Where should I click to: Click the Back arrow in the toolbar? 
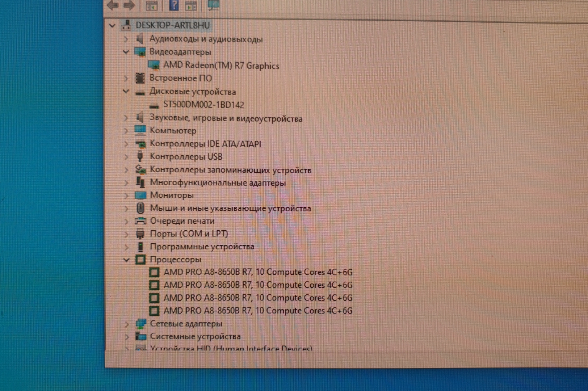[113, 5]
